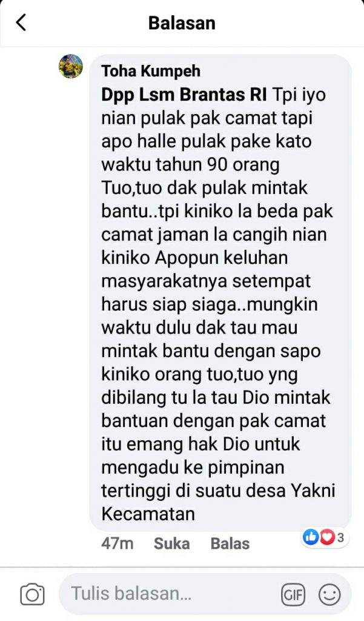This screenshot has height=621, width=364.
Task: Tap the comment line mentioning pimpinan
Action: [x=193, y=468]
